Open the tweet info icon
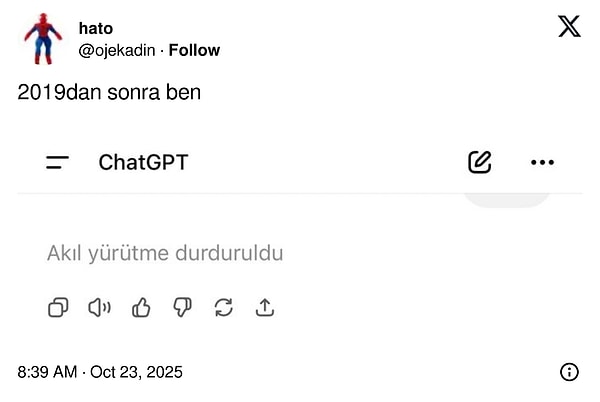 pos(569,372)
